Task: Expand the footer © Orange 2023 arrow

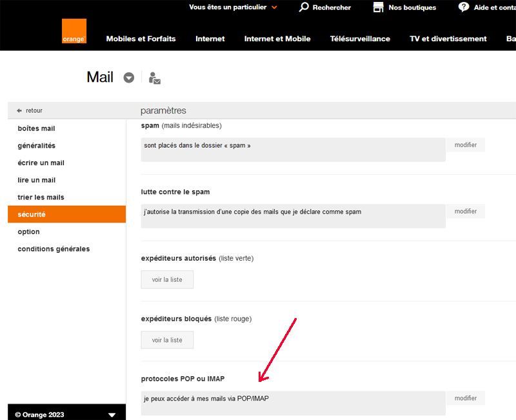Action: (112, 415)
